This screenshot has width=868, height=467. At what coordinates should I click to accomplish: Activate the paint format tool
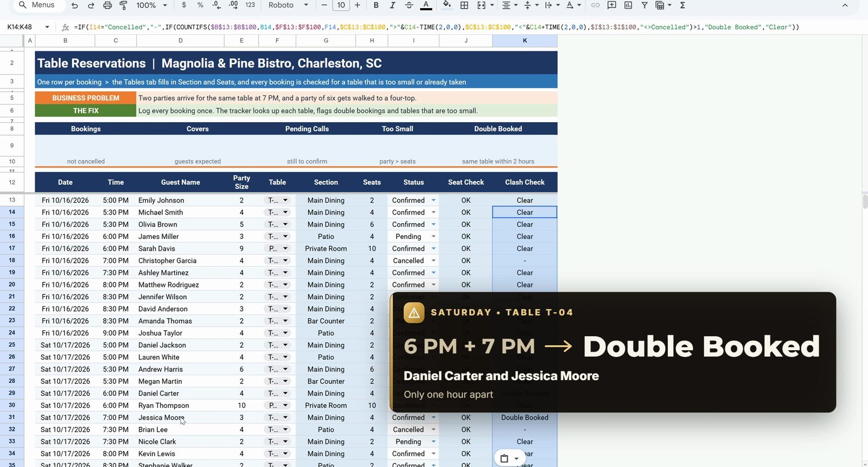pyautogui.click(x=124, y=5)
